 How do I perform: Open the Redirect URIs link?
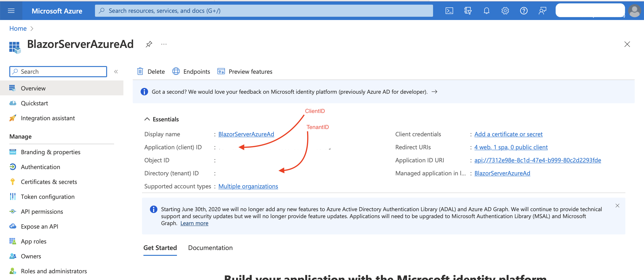511,147
